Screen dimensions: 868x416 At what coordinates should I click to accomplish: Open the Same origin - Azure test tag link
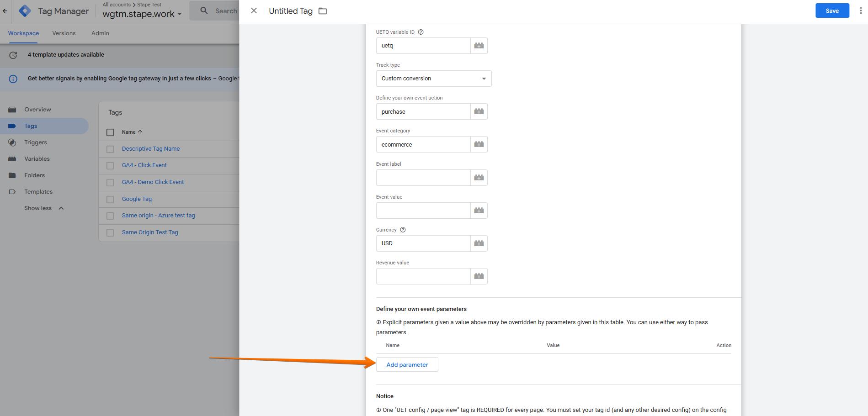coord(158,216)
